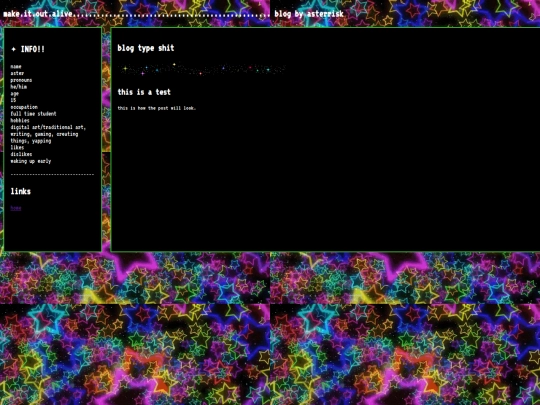Click the 'waking up early' text
Screen dimensions: 540x405
coord(31,161)
